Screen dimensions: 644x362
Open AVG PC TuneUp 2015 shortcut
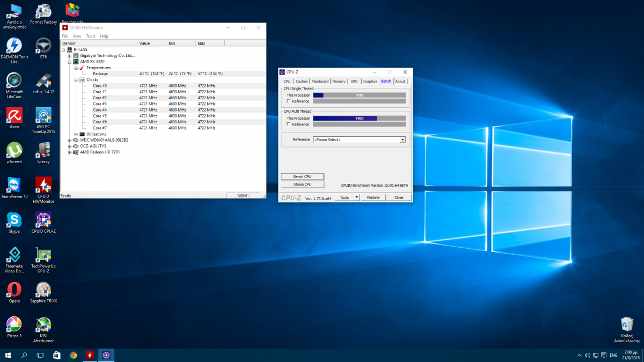click(43, 121)
